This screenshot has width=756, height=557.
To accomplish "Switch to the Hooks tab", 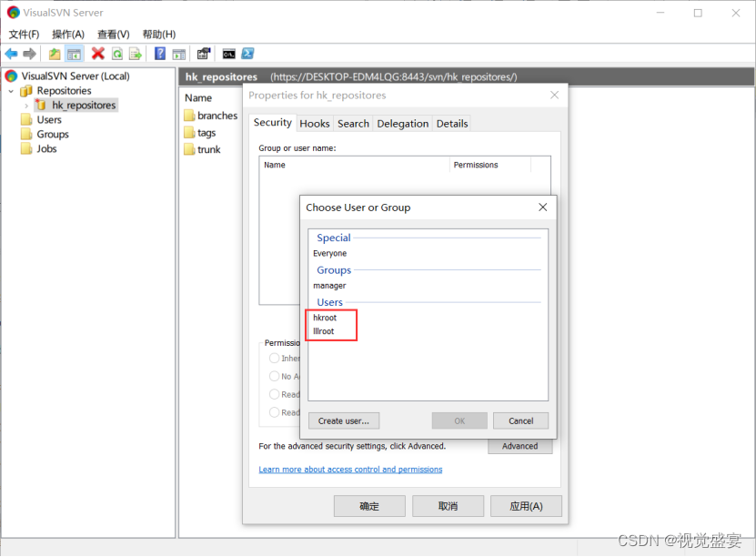I will tap(315, 124).
